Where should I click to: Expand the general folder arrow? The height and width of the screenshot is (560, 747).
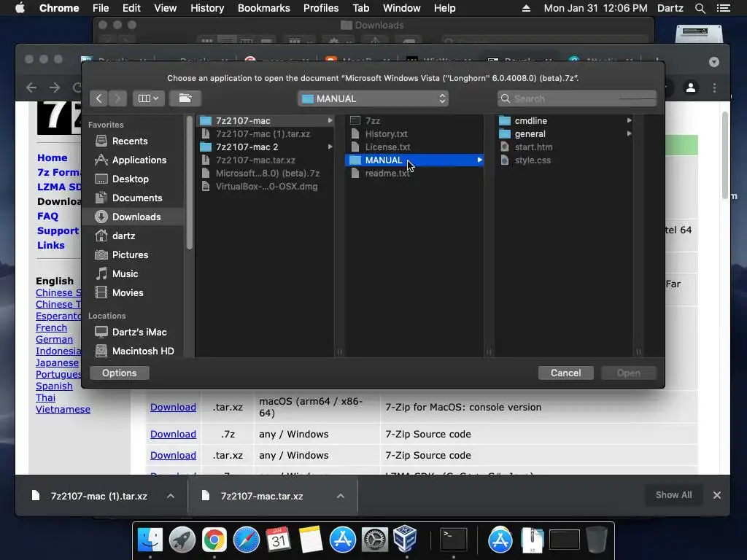(629, 134)
